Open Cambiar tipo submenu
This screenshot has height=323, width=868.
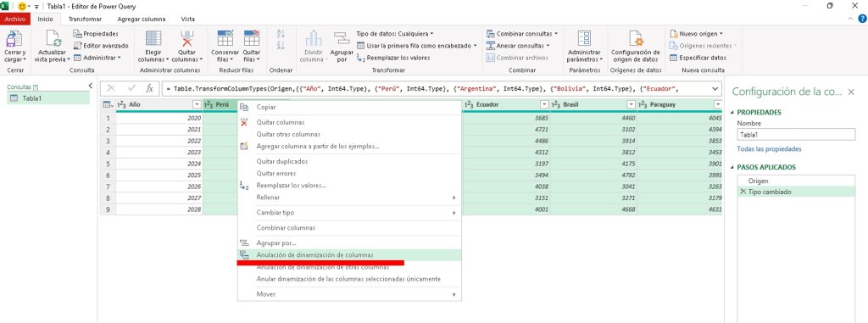349,213
